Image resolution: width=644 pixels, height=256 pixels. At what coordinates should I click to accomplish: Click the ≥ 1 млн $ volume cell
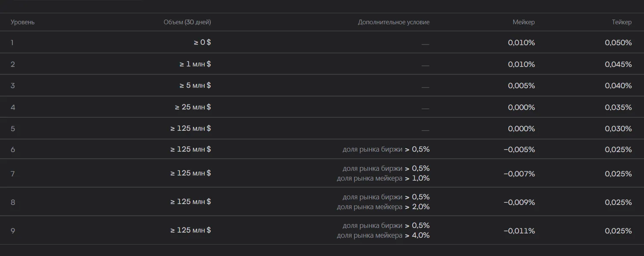coord(195,64)
